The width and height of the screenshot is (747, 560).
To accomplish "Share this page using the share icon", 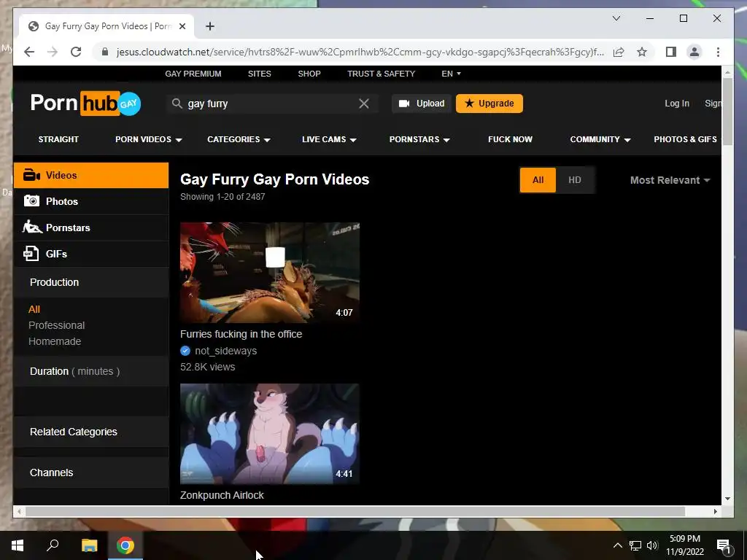I will point(619,52).
